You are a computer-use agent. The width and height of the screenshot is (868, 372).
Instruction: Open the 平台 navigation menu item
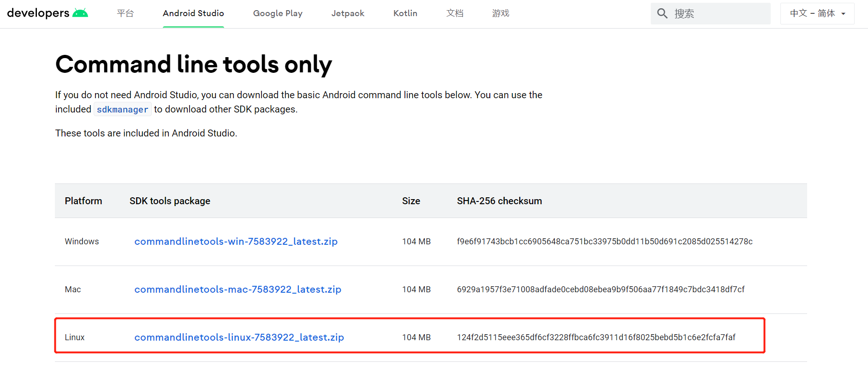tap(125, 13)
